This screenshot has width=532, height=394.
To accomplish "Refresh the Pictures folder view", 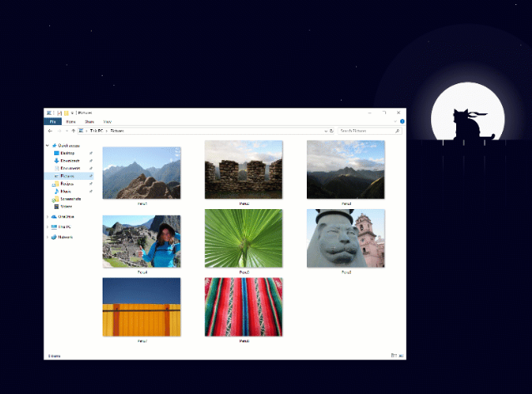I will pos(332,131).
